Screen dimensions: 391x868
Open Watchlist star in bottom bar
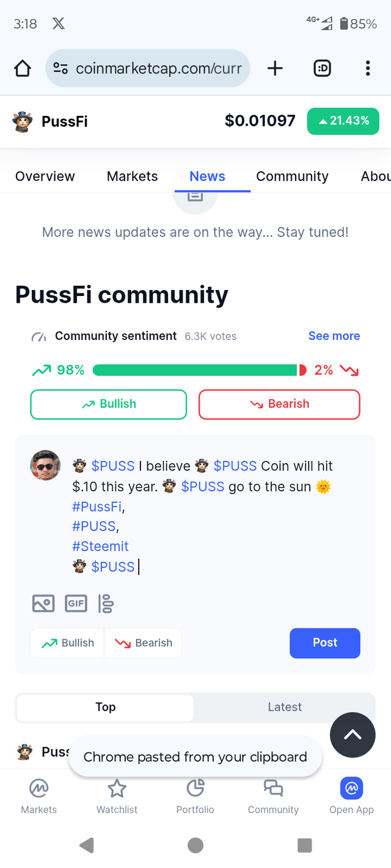click(x=117, y=797)
